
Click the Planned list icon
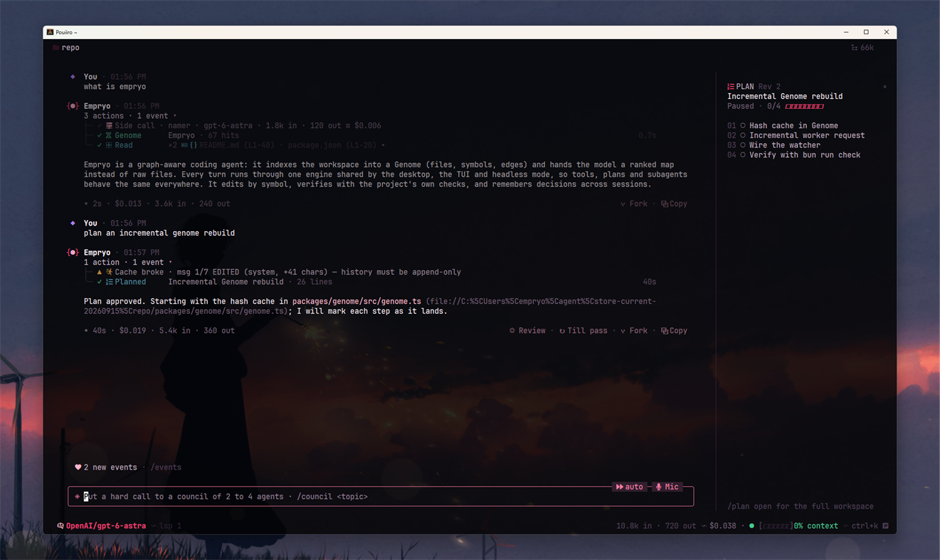tap(109, 282)
